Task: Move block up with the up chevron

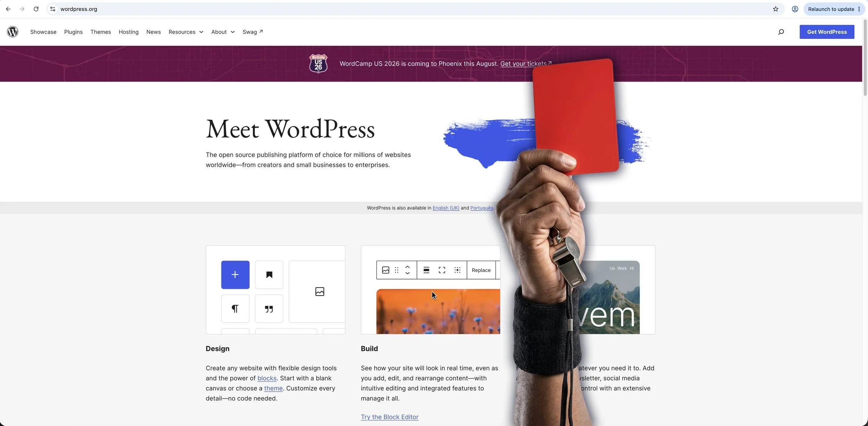Action: pyautogui.click(x=408, y=267)
